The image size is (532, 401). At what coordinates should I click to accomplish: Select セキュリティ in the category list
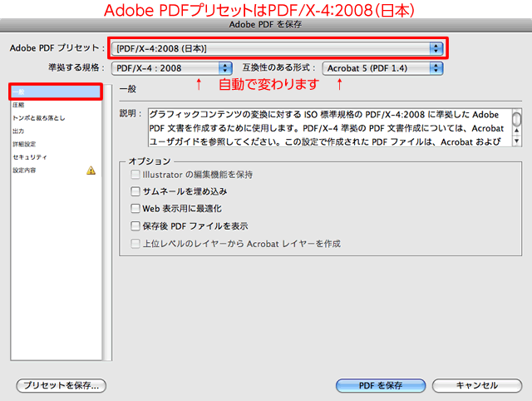tap(56, 157)
